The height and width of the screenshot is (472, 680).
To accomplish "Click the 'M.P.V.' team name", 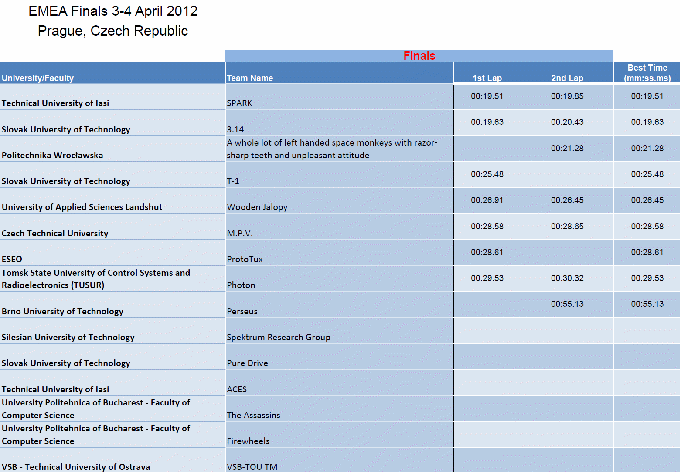I will (239, 233).
